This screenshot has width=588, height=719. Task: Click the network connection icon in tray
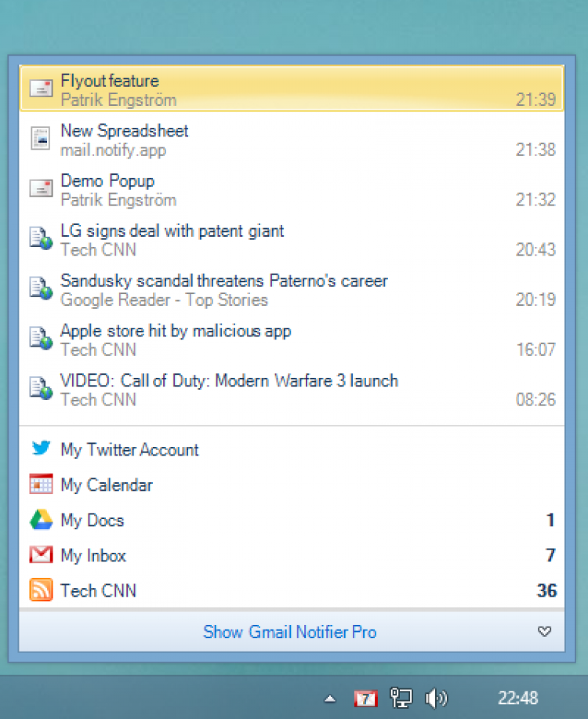pyautogui.click(x=401, y=698)
